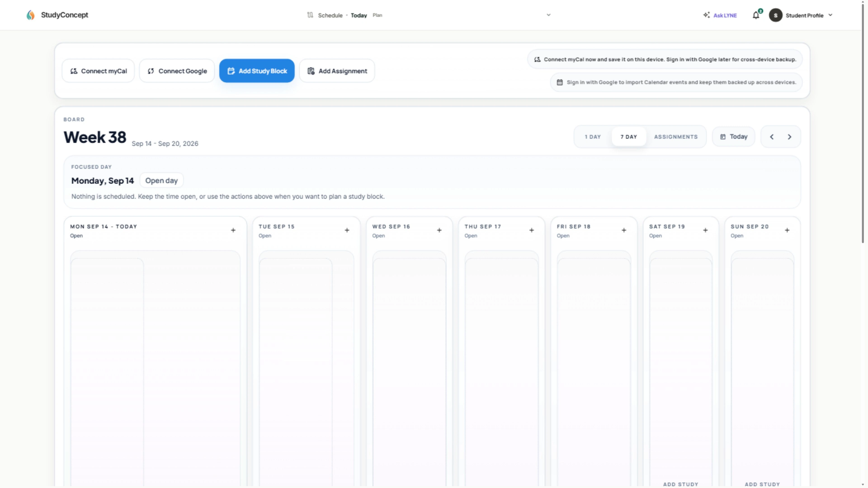Open the Assignments view tab
The width and height of the screenshot is (868, 488).
point(676,137)
